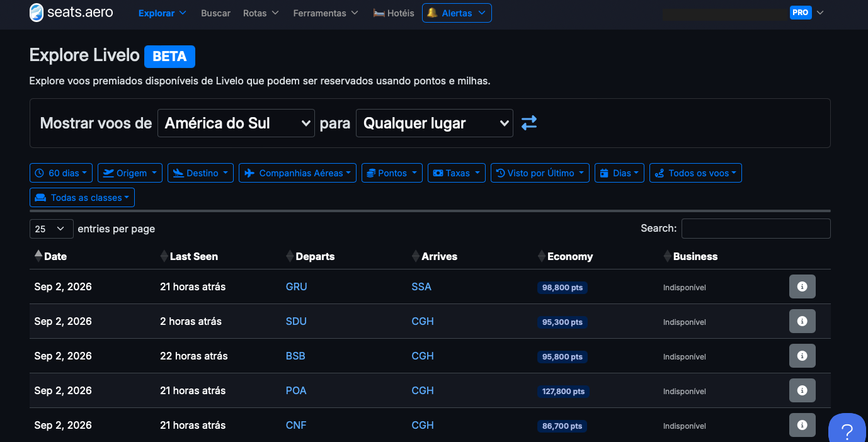868x442 pixels.
Task: Click the BSB departure airport link
Action: point(295,356)
